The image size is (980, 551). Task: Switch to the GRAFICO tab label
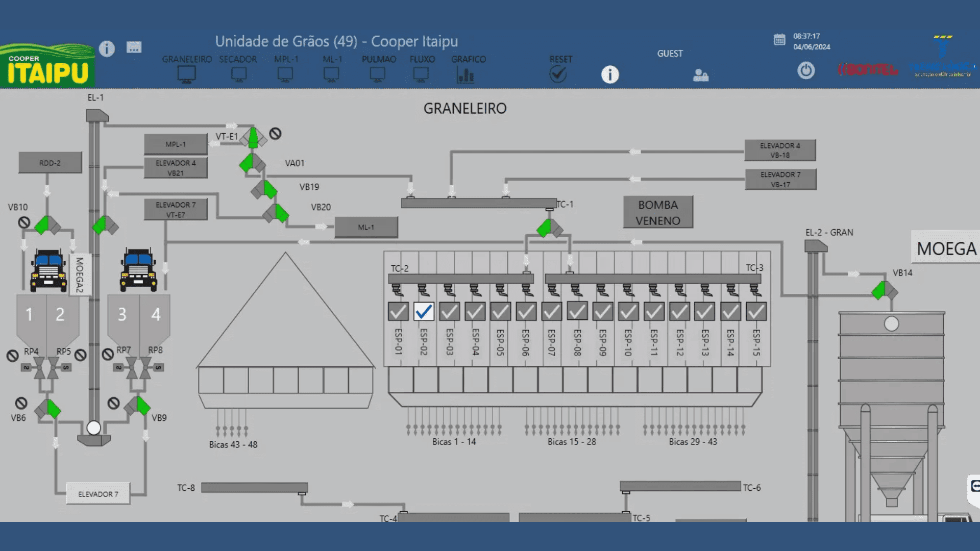tap(468, 59)
